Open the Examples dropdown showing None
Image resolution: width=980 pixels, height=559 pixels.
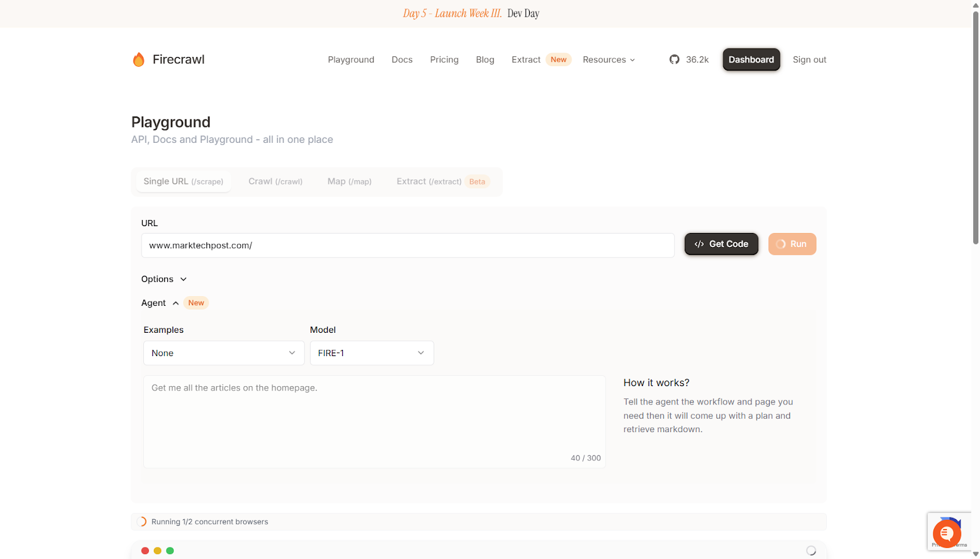pos(224,353)
